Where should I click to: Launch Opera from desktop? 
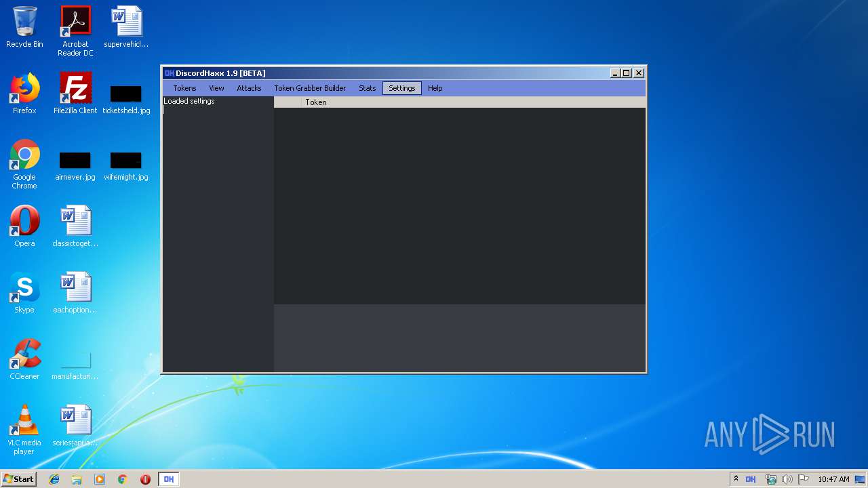[24, 226]
